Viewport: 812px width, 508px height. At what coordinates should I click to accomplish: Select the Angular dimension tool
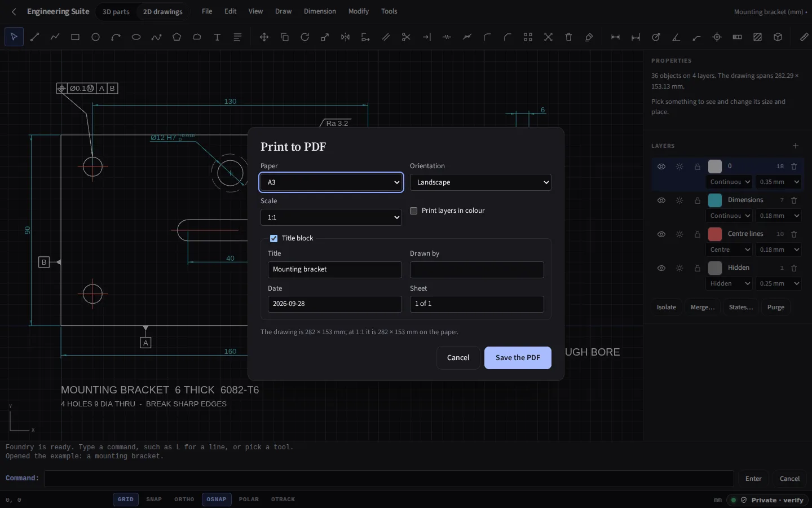(676, 37)
